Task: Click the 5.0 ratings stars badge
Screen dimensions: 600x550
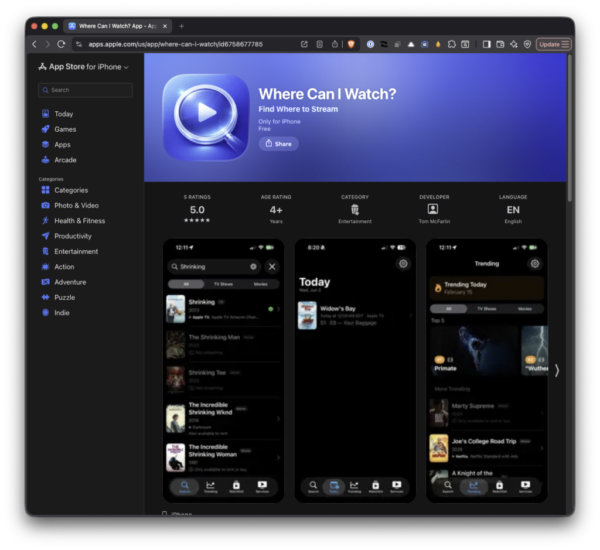Action: (x=197, y=209)
